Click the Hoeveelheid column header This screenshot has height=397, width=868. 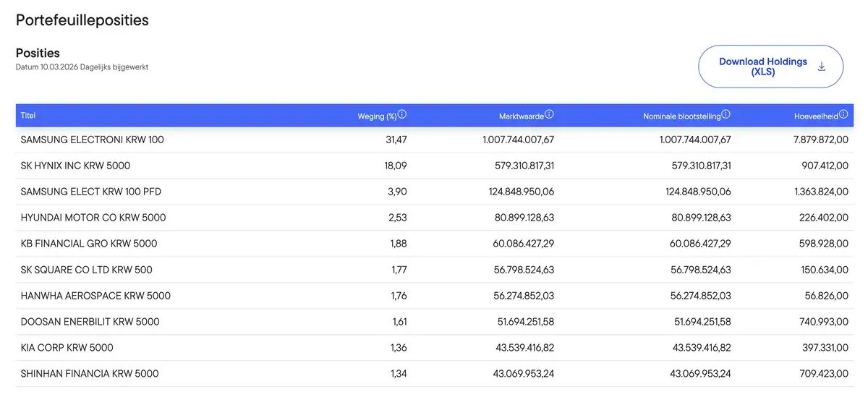tap(816, 116)
